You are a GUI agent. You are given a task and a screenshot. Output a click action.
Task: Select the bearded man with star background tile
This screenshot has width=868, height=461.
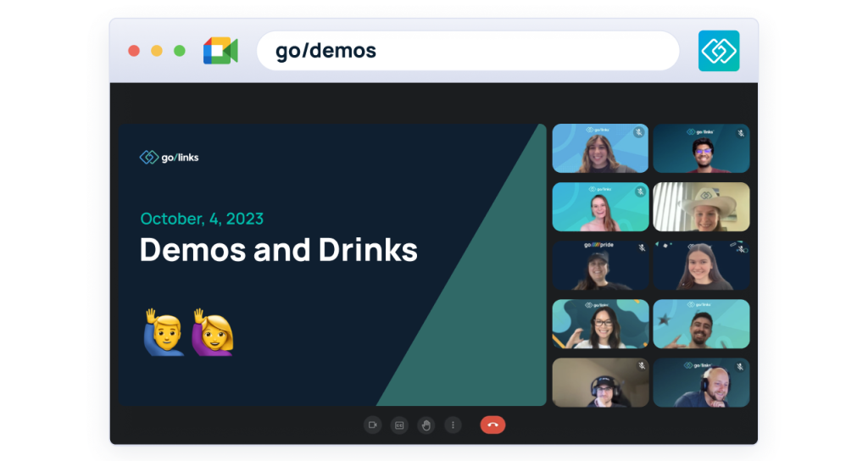point(701,325)
